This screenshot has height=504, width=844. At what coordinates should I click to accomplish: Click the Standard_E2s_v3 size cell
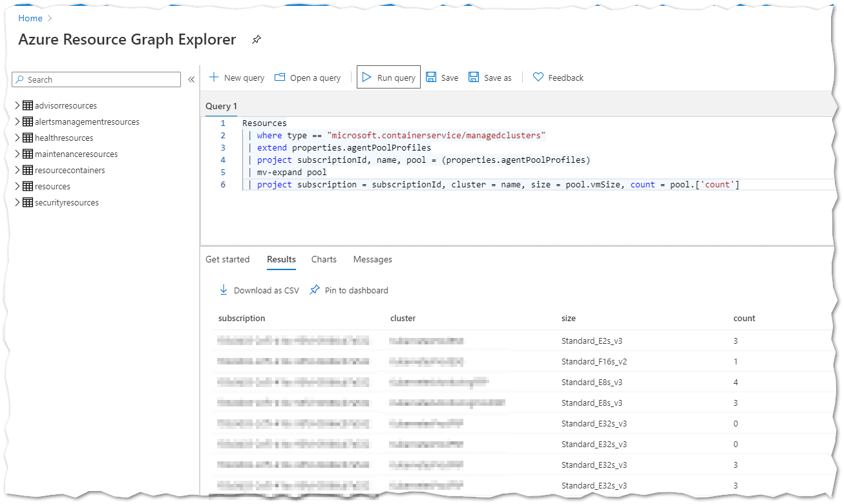(x=592, y=341)
